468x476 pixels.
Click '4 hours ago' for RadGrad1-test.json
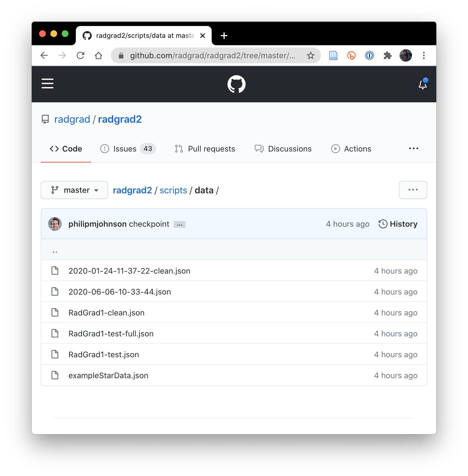pos(396,354)
